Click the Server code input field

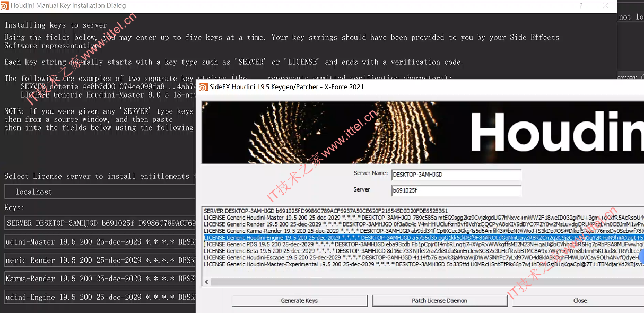pos(456,190)
